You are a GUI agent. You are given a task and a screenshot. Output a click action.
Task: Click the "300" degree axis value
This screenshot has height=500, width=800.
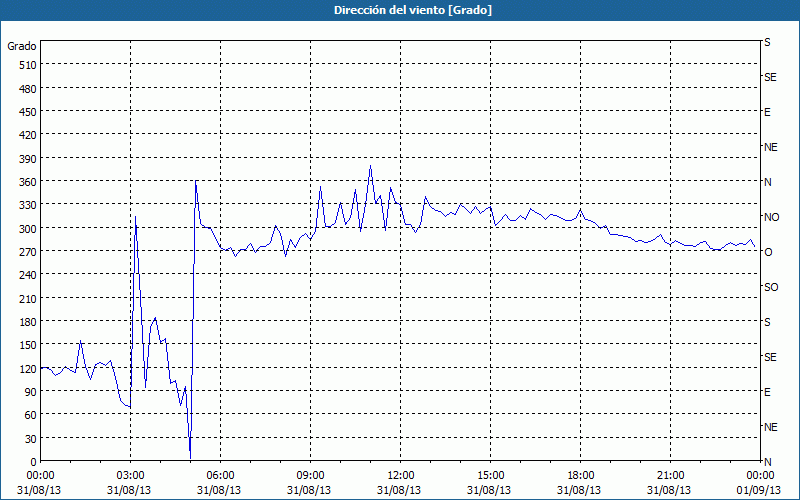point(29,229)
